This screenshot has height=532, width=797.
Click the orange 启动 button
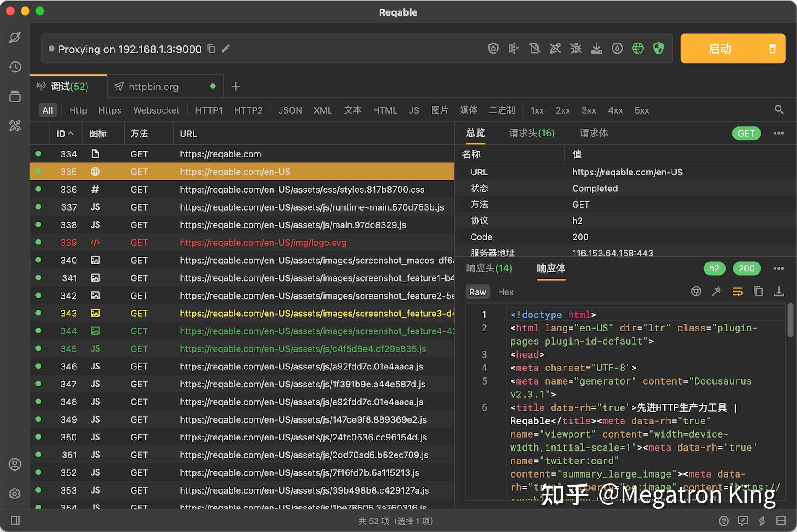tap(720, 49)
